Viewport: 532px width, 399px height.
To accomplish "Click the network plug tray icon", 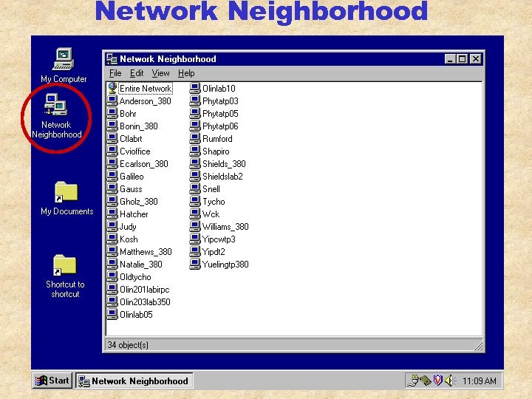I will pyautogui.click(x=413, y=381).
